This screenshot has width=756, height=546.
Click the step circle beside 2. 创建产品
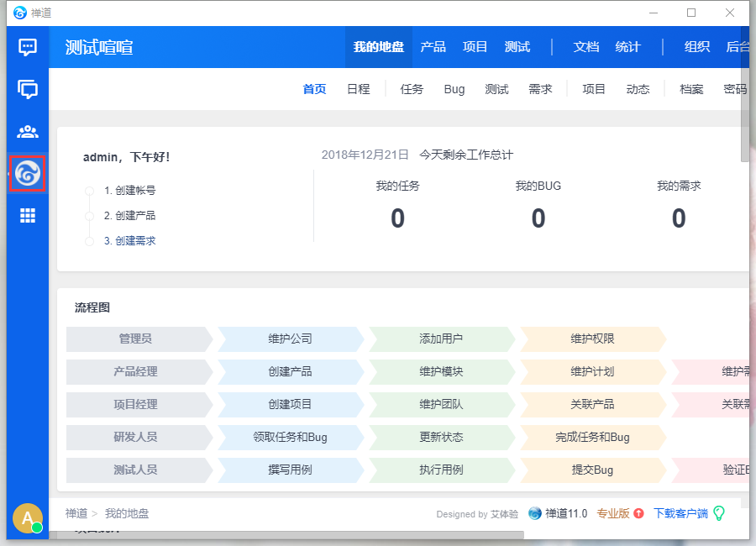pyautogui.click(x=89, y=216)
